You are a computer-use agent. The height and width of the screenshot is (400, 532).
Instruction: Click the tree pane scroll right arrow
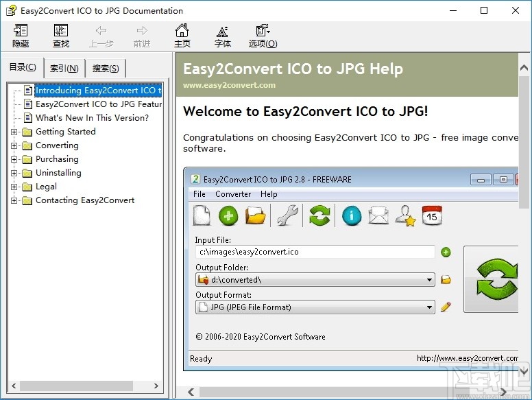pos(156,386)
